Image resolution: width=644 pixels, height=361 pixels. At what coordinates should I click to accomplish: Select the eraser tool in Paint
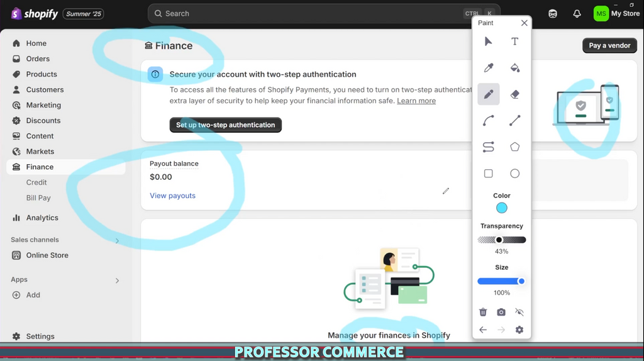pos(514,94)
